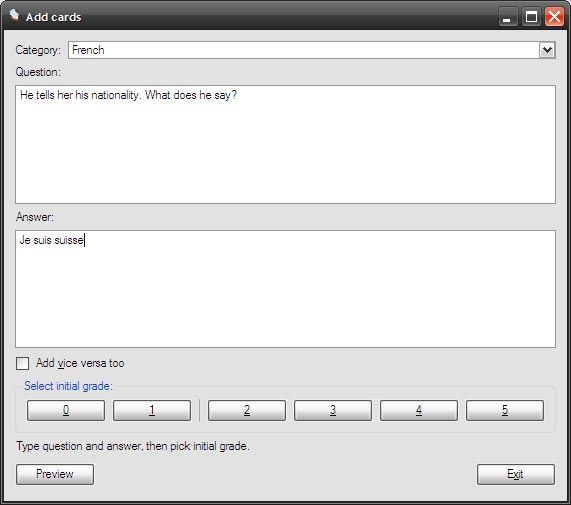Select initial grade 0
This screenshot has height=505, width=571.
tap(66, 410)
